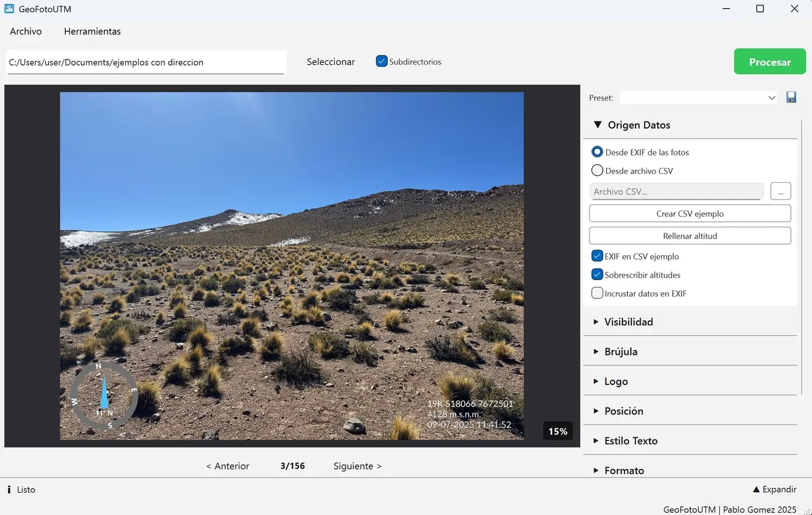Click GeoFotoUTM | Pablo Gomez 2025 footer text
Screen dimensions: 812x515
point(730,509)
